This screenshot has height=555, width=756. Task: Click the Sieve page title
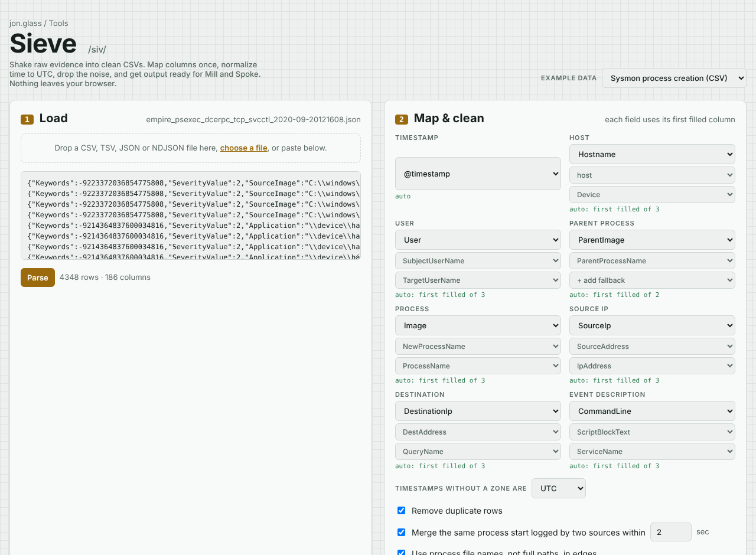click(x=43, y=44)
